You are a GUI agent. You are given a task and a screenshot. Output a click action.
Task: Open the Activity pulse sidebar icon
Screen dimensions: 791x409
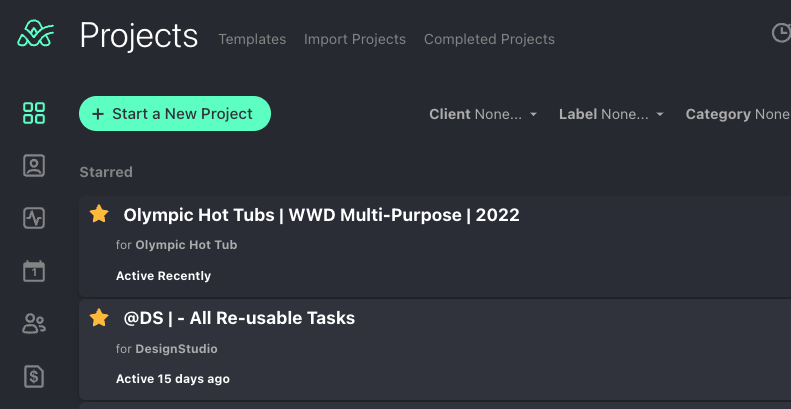point(34,218)
